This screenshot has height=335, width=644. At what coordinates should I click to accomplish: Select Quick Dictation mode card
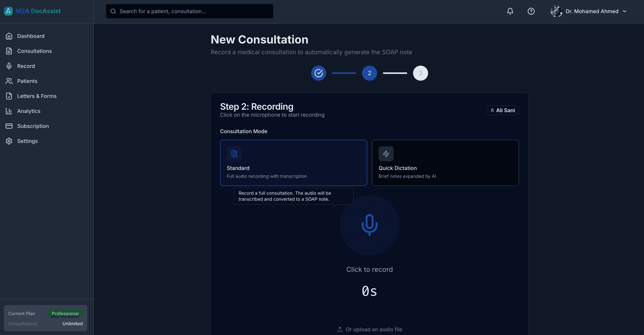click(x=446, y=163)
